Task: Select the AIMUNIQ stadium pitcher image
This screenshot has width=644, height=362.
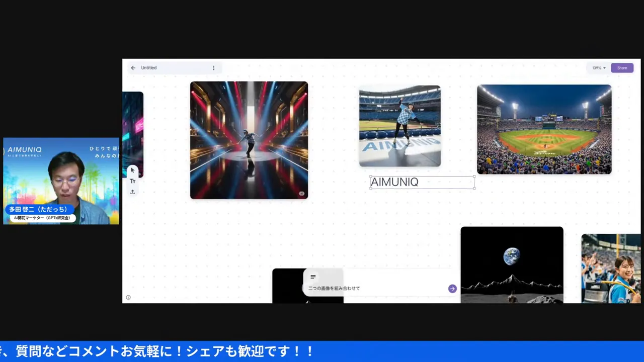Action: (x=399, y=126)
